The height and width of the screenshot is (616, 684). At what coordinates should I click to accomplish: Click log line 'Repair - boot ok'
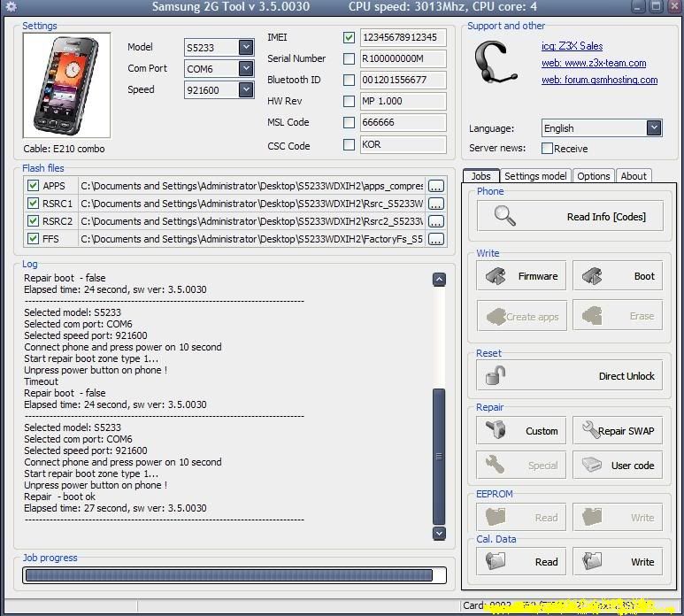pos(60,497)
